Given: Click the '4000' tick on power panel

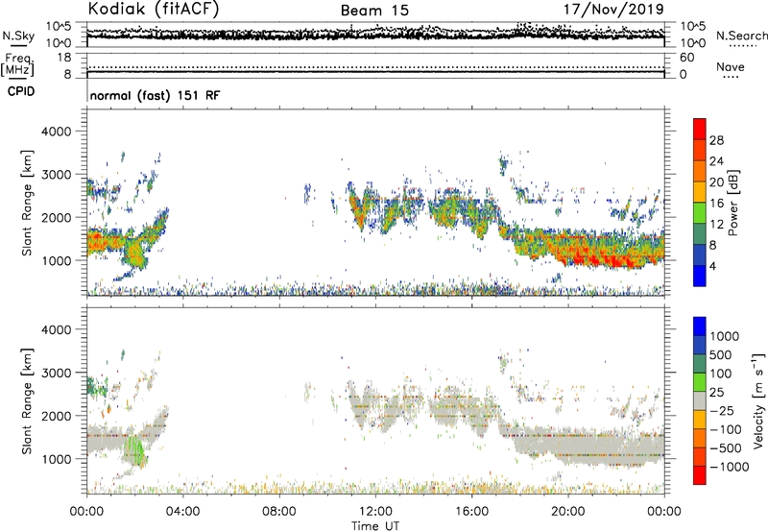Looking at the screenshot, I should point(56,132).
